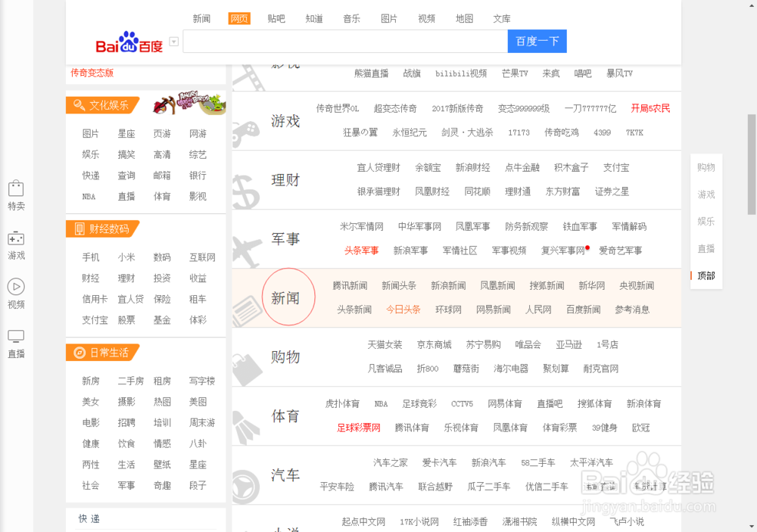The image size is (757, 532).
Task: Jump to 顶部 in the right side navigator
Action: pyautogui.click(x=706, y=276)
